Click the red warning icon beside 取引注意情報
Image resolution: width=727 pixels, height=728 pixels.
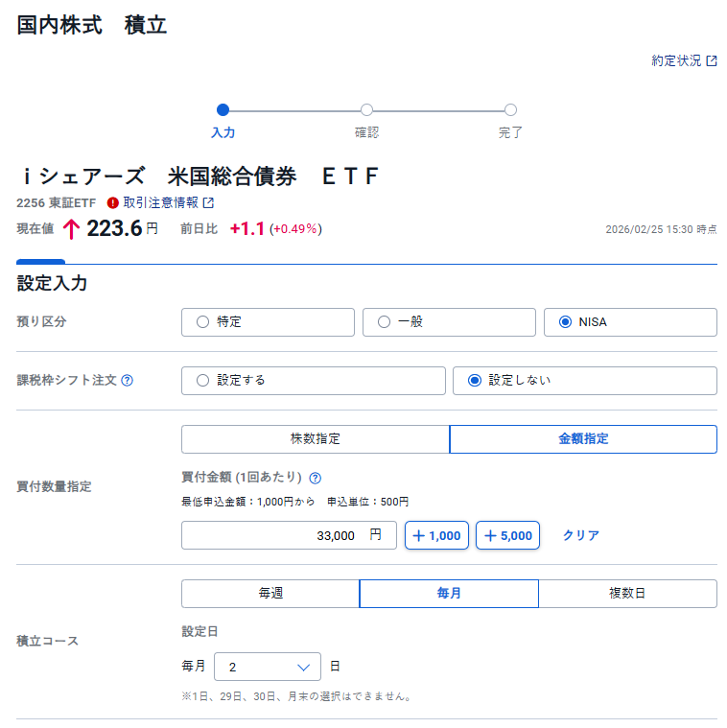pyautogui.click(x=113, y=203)
